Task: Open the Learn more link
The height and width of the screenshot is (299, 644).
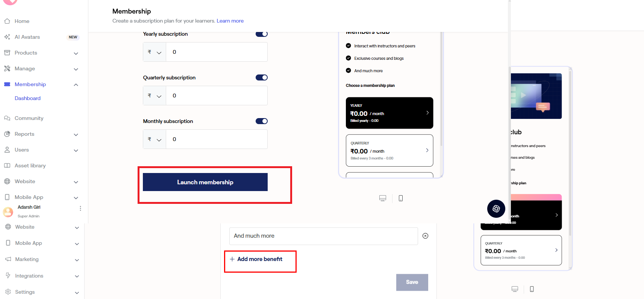Action: coord(230,21)
